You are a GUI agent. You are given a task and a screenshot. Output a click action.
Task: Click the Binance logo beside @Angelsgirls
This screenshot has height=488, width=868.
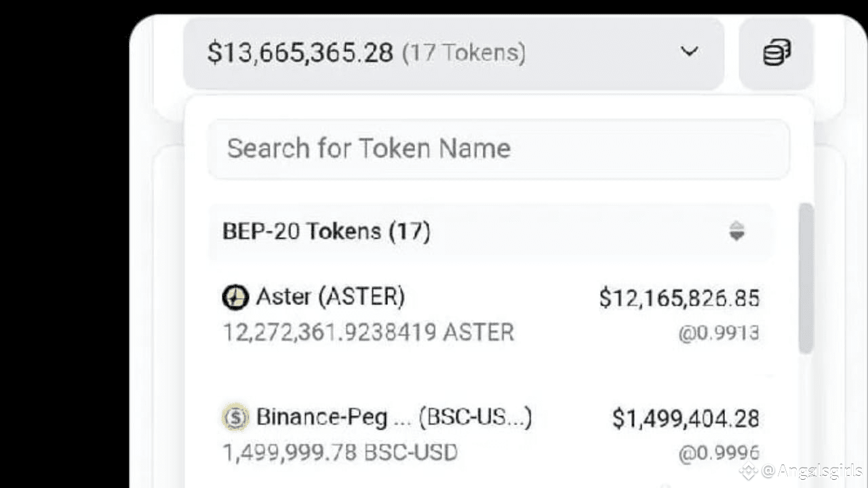pyautogui.click(x=749, y=472)
